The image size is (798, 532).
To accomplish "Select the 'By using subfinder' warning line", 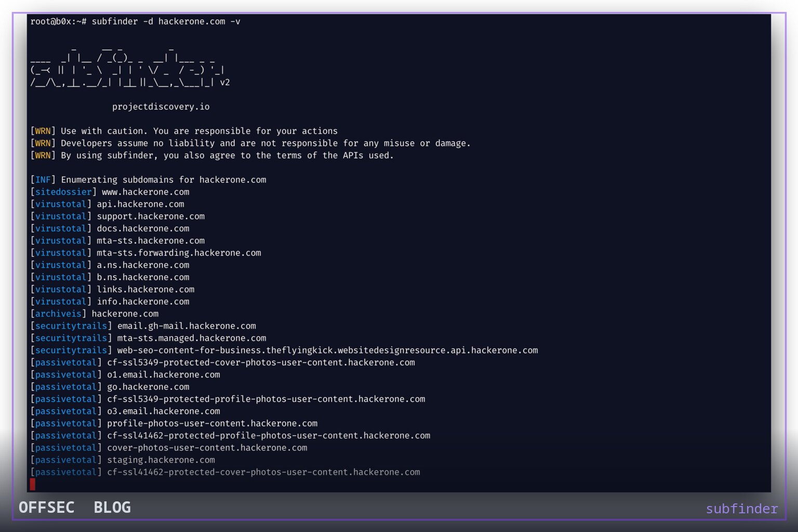I will [x=212, y=155].
